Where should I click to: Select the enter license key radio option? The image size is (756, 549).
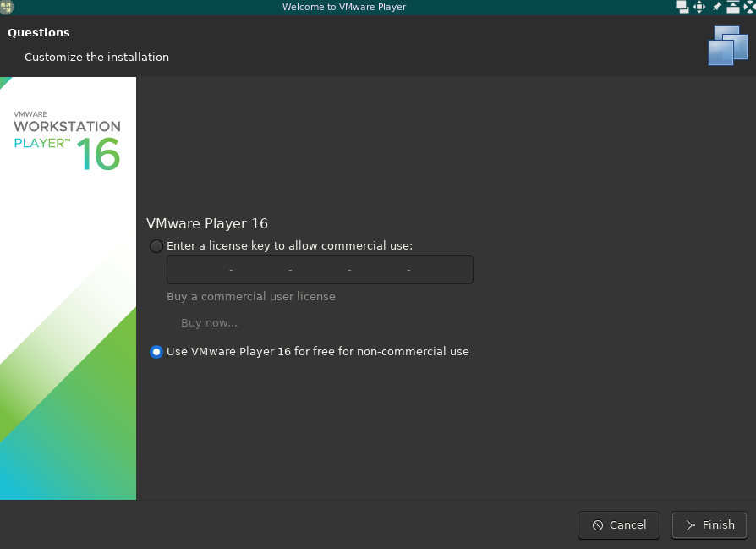point(156,246)
